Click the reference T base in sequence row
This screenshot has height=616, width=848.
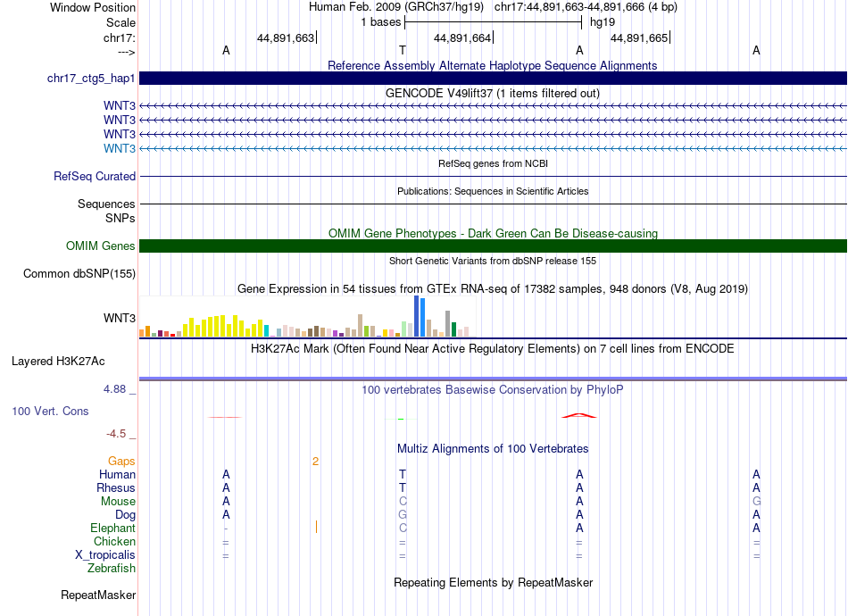pos(403,50)
